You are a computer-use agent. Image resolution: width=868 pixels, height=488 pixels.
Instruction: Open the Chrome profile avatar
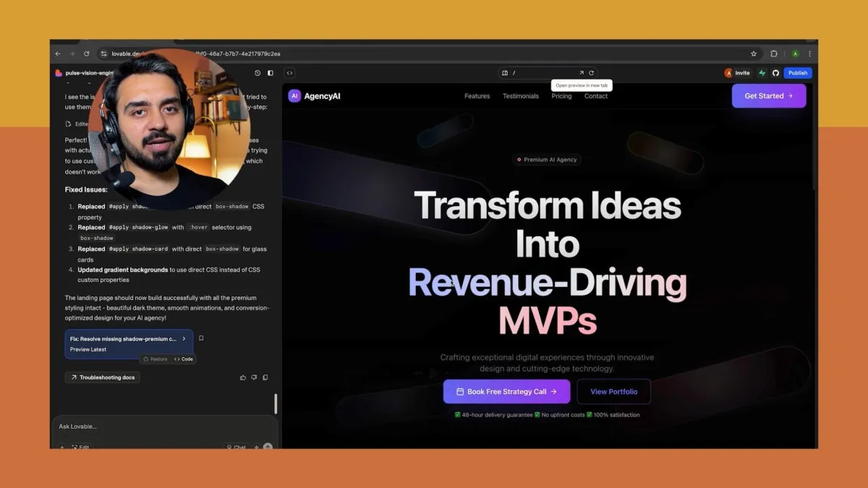point(795,53)
